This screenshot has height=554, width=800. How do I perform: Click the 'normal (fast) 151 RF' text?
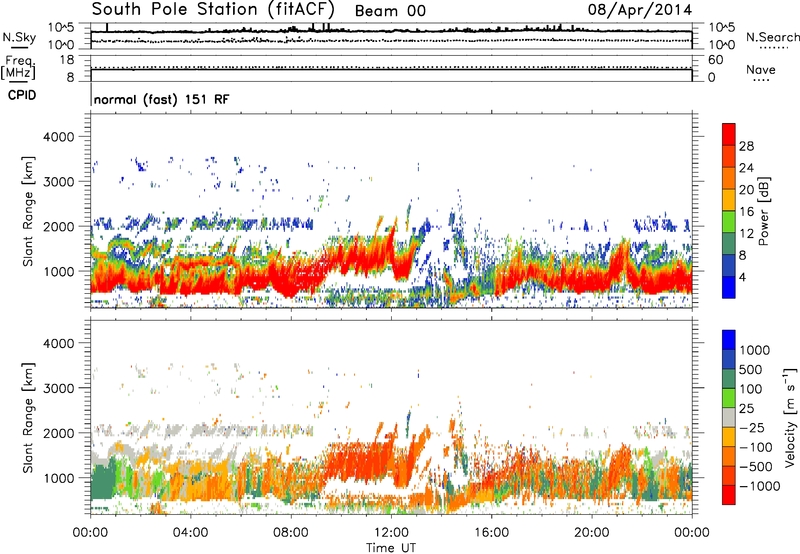pos(162,99)
